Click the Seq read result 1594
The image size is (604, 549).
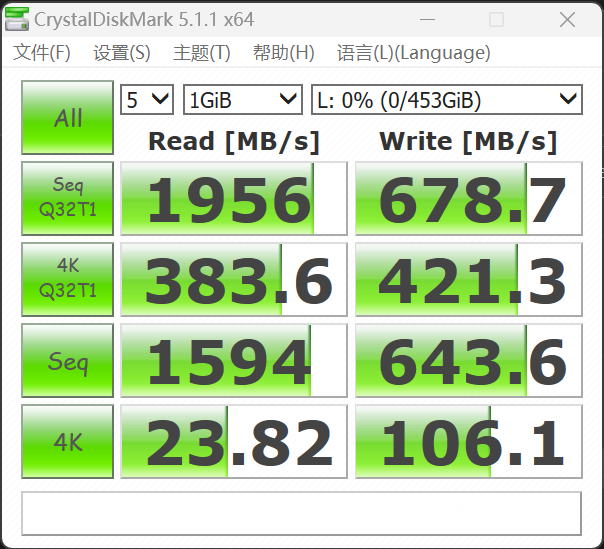[x=234, y=360]
